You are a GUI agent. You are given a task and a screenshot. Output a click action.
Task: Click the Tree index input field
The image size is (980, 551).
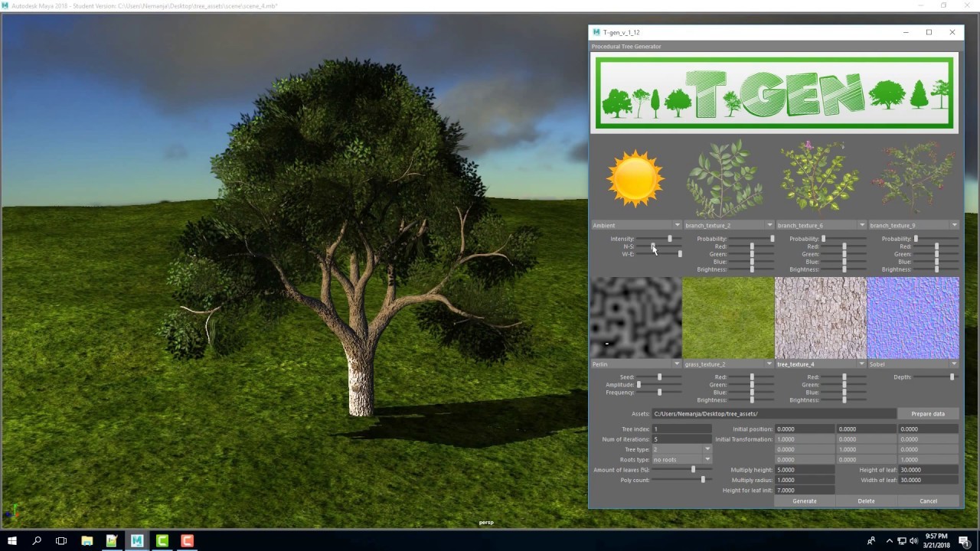[x=681, y=429]
